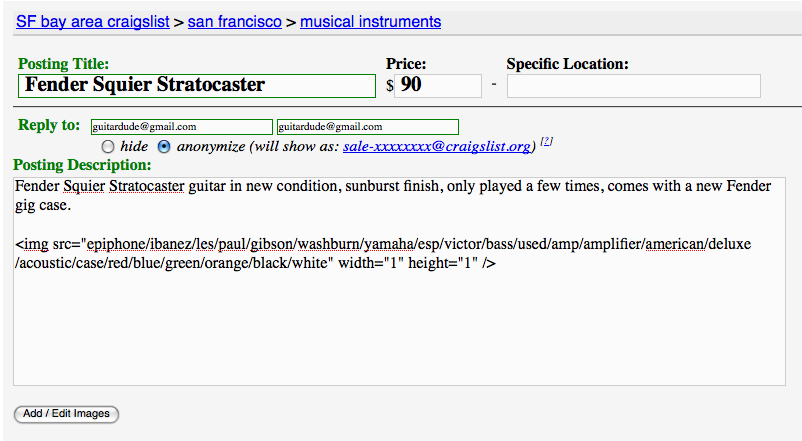Click the Posting Title input field
The height and width of the screenshot is (441, 802).
197,85
